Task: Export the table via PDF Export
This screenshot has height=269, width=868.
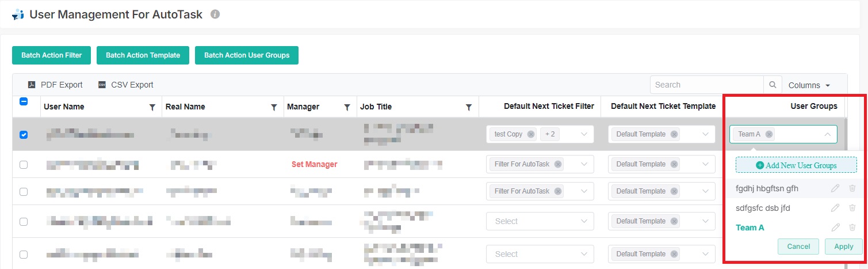Action: (x=55, y=85)
